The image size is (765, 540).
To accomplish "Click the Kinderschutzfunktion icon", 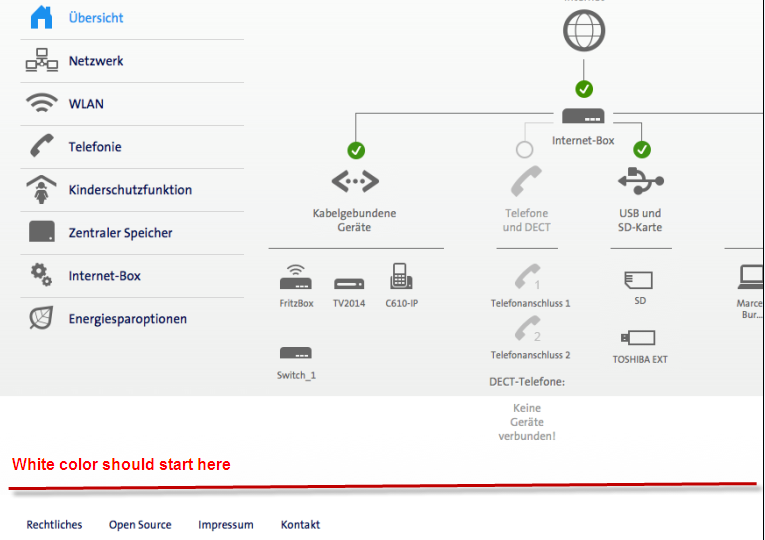I will [41, 189].
